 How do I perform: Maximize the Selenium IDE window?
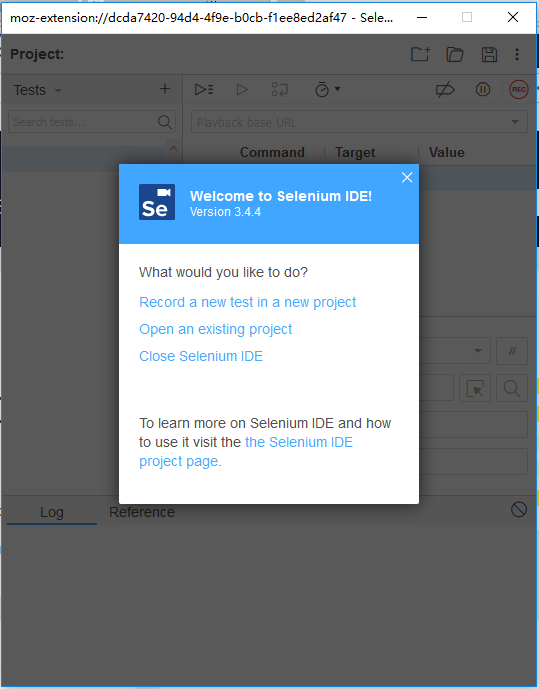[467, 18]
